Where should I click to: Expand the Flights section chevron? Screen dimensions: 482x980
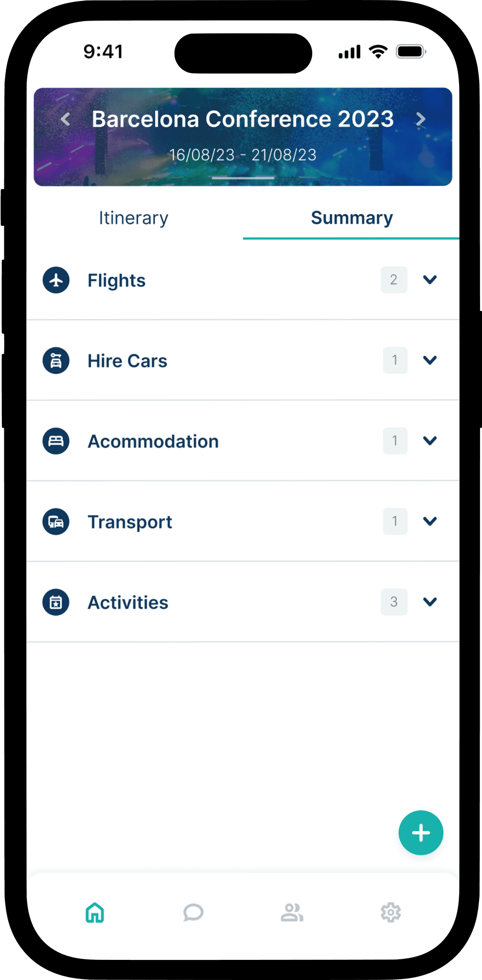coord(430,279)
